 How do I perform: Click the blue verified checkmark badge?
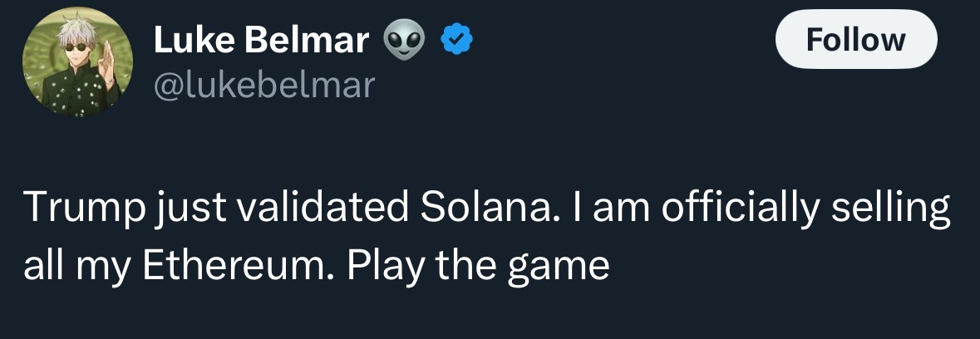[456, 40]
